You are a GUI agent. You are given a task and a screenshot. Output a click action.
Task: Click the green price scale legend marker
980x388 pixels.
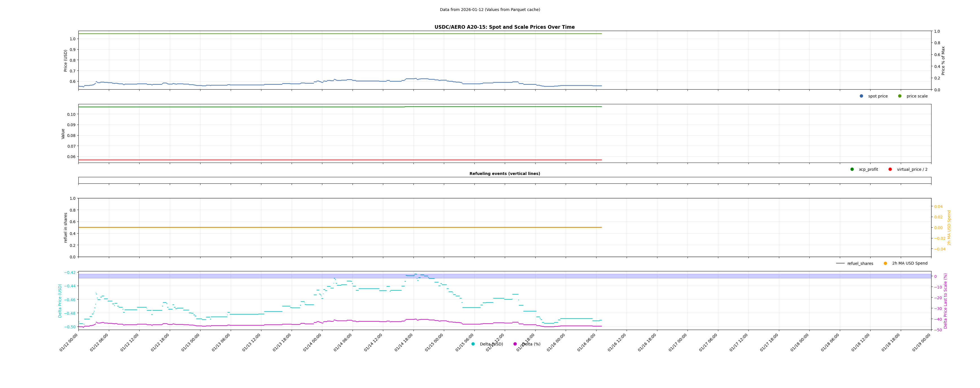(x=900, y=96)
